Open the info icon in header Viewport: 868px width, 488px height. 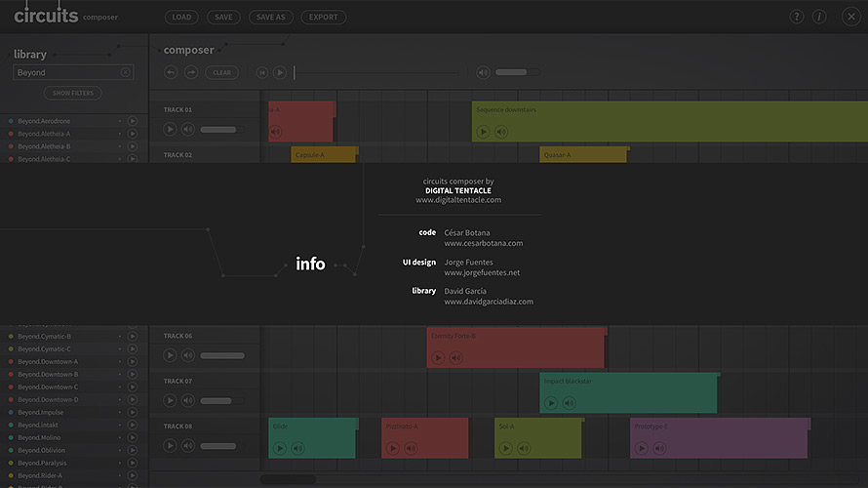pos(819,17)
